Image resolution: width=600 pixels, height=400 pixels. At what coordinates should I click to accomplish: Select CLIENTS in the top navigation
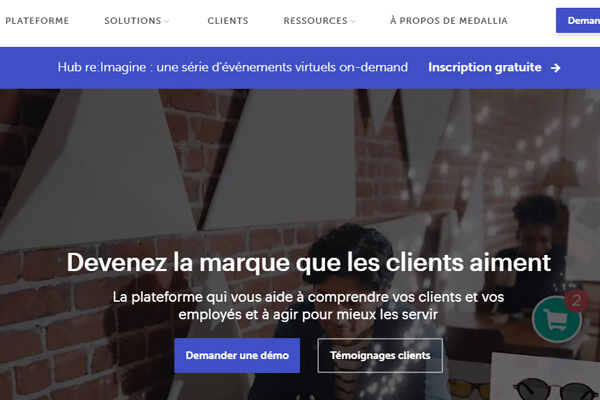228,21
